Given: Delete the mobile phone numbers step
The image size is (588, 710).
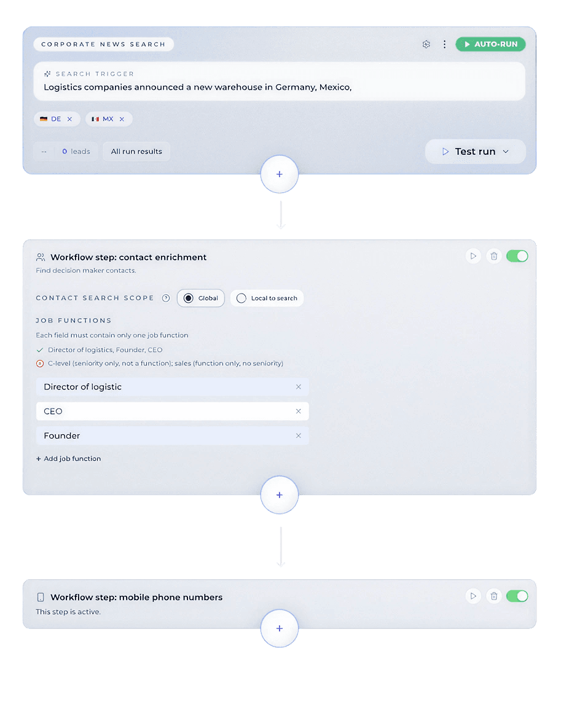Looking at the screenshot, I should coord(494,596).
